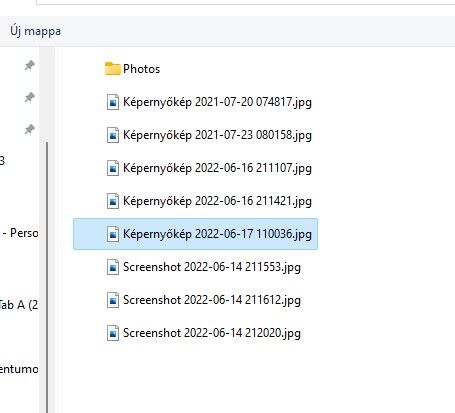455x413 pixels.
Task: Select file name Képernyőkép 2022-06-16 211421.jpg
Action: point(217,201)
